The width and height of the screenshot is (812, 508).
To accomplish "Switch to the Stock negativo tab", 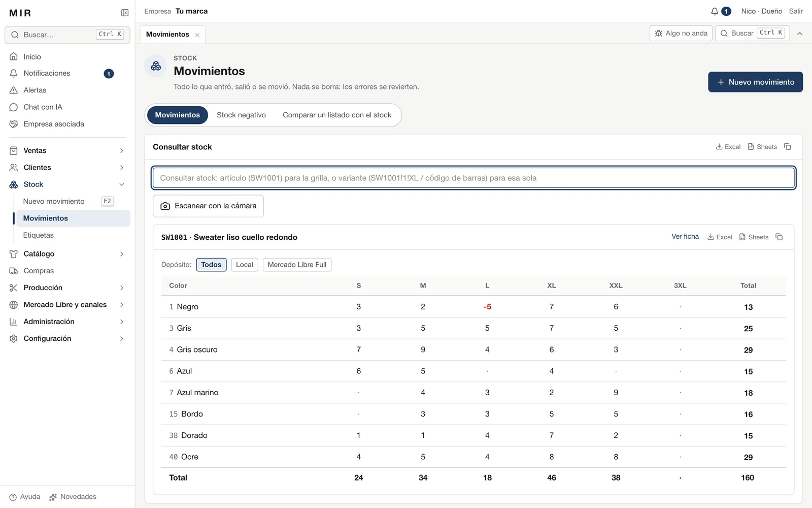I will coord(241,115).
